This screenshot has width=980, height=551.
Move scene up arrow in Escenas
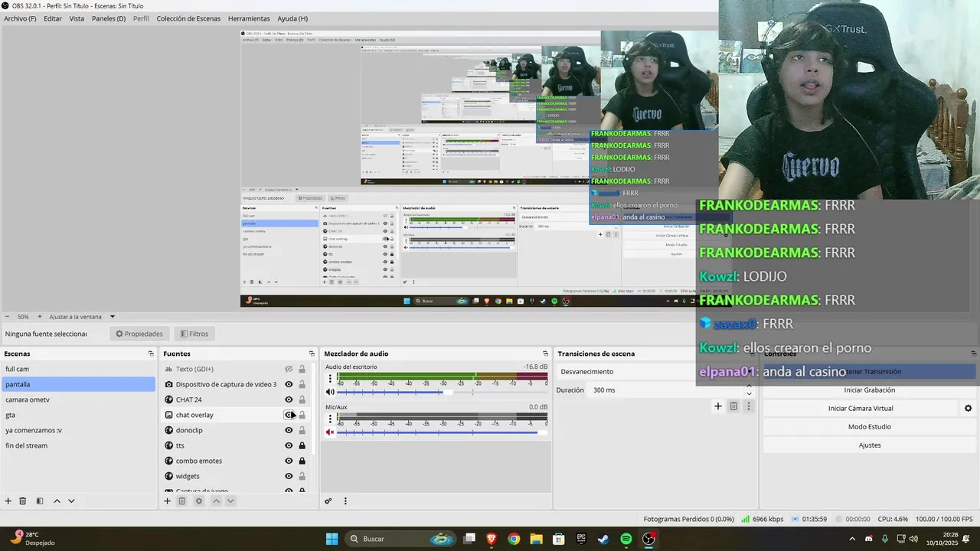tap(57, 501)
